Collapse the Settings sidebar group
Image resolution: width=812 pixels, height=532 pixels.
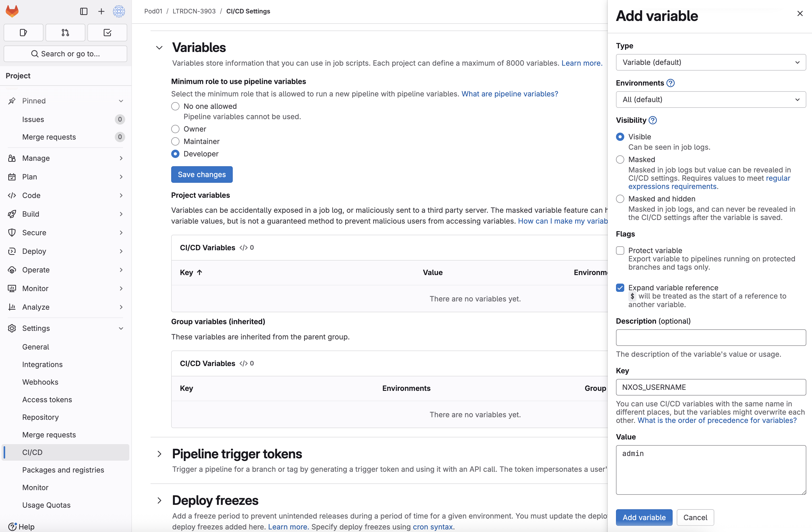121,328
